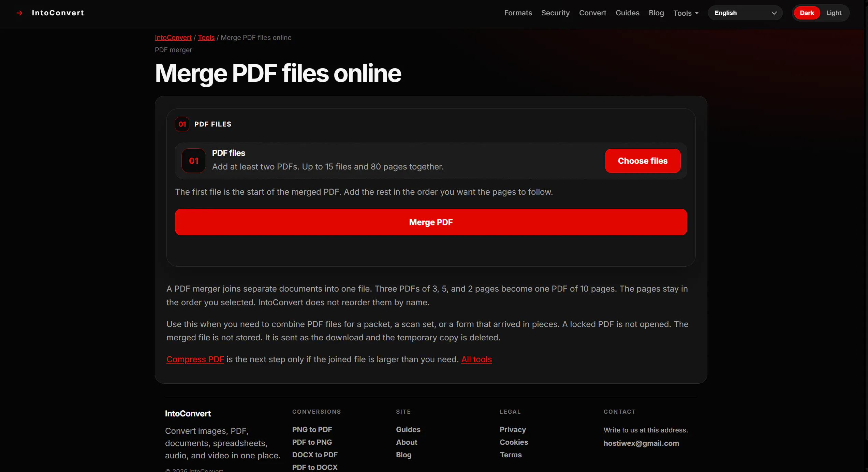The height and width of the screenshot is (472, 868).
Task: Open the Cookies link
Action: pos(514,442)
